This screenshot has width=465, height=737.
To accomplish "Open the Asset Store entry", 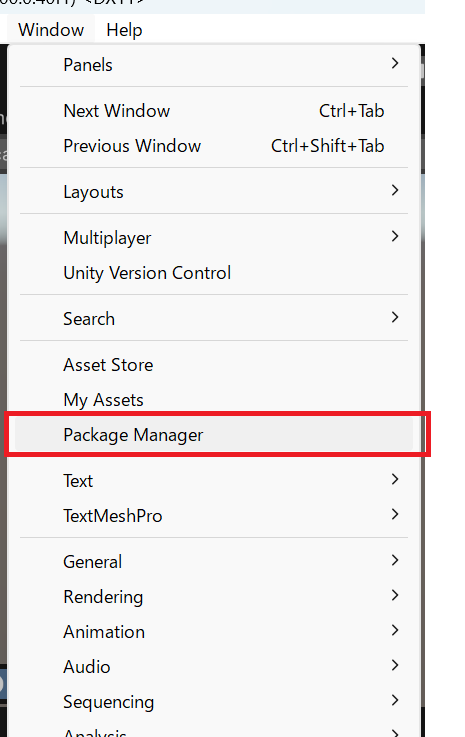I will (x=214, y=365).
